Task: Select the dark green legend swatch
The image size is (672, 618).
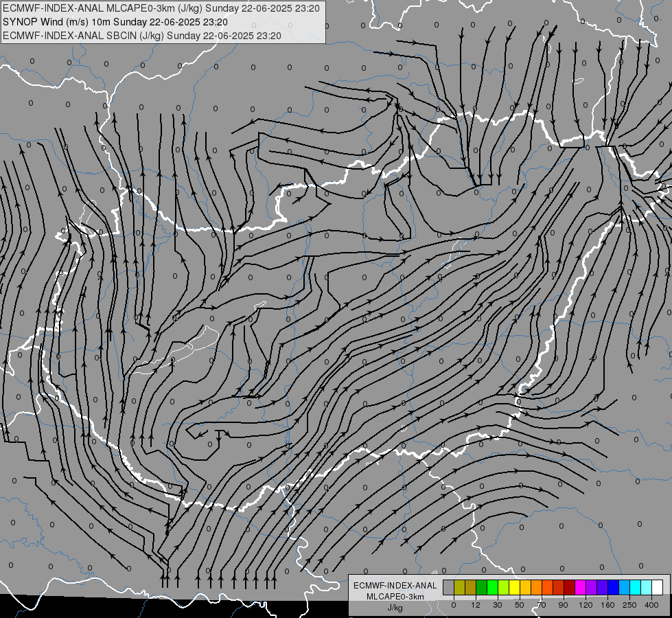Action: point(481,587)
